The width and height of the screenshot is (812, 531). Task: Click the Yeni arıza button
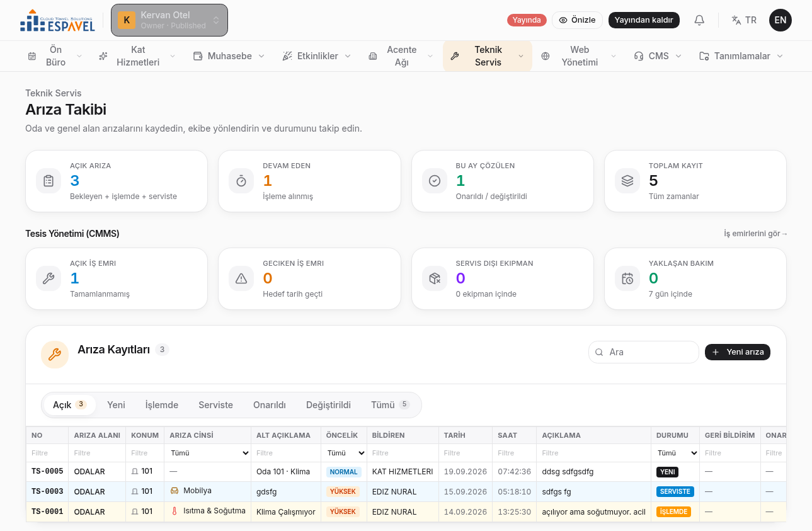(x=738, y=352)
